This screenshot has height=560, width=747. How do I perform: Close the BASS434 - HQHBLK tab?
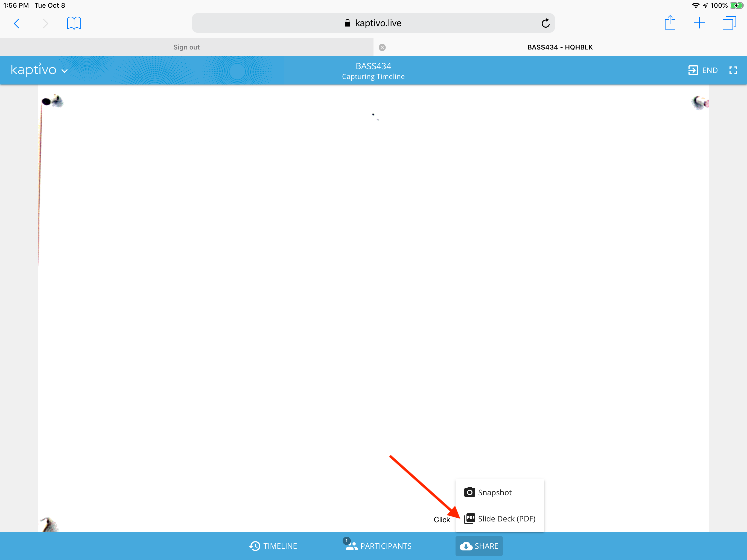tap(382, 47)
